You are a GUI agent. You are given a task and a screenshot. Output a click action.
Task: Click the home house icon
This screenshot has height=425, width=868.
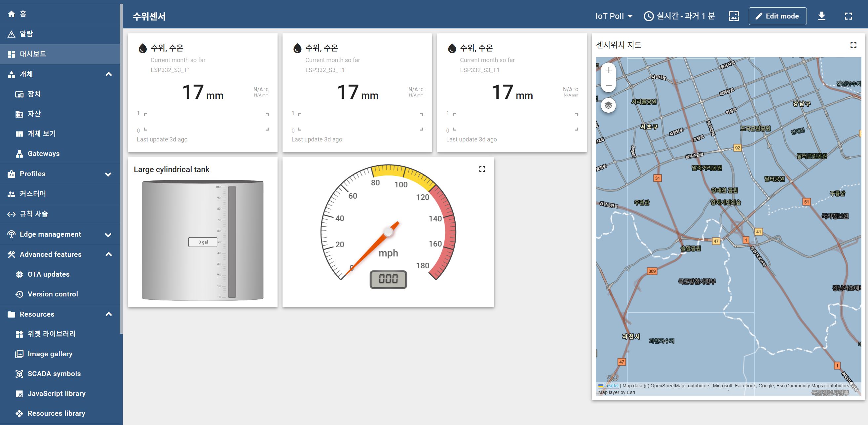click(x=12, y=14)
